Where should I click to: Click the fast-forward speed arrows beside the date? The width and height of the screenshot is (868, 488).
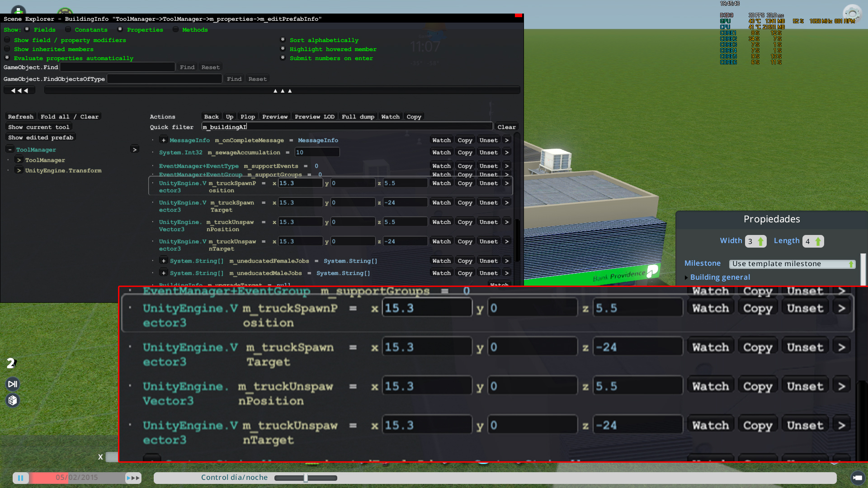click(x=133, y=478)
